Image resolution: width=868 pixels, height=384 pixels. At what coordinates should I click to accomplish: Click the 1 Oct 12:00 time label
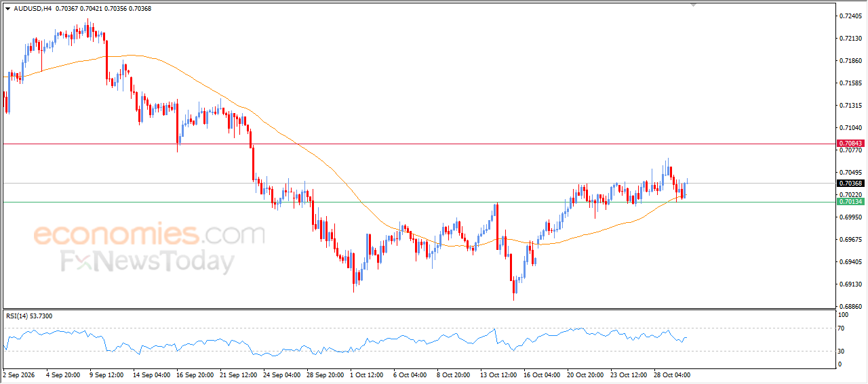(368, 375)
